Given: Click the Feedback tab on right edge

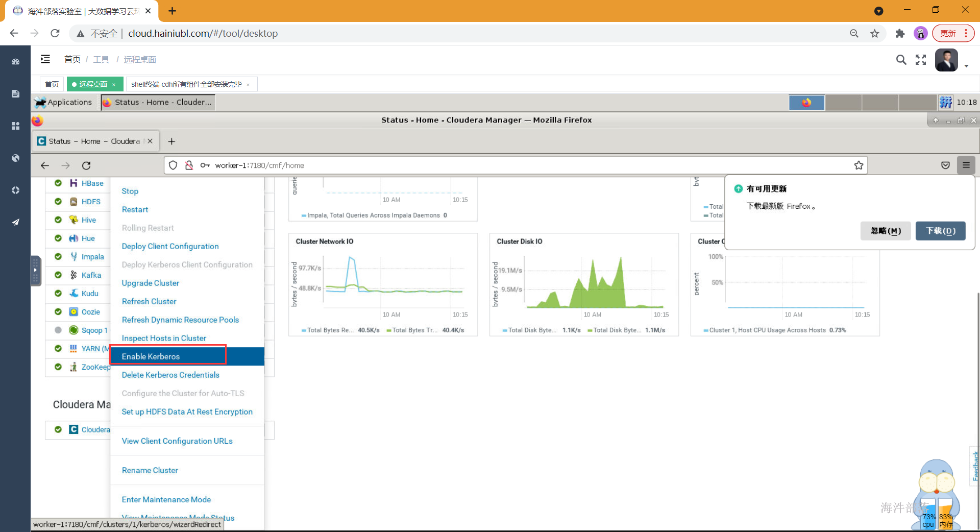Looking at the screenshot, I should tap(974, 466).
